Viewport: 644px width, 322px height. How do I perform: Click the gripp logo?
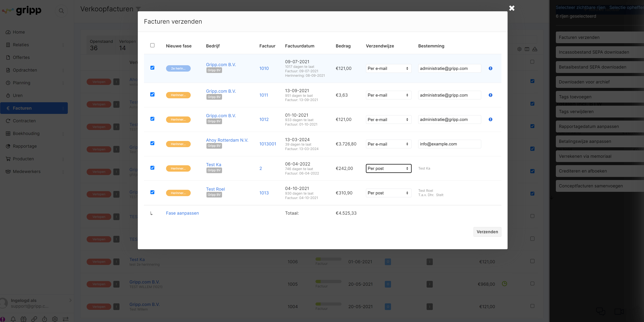(22, 10)
